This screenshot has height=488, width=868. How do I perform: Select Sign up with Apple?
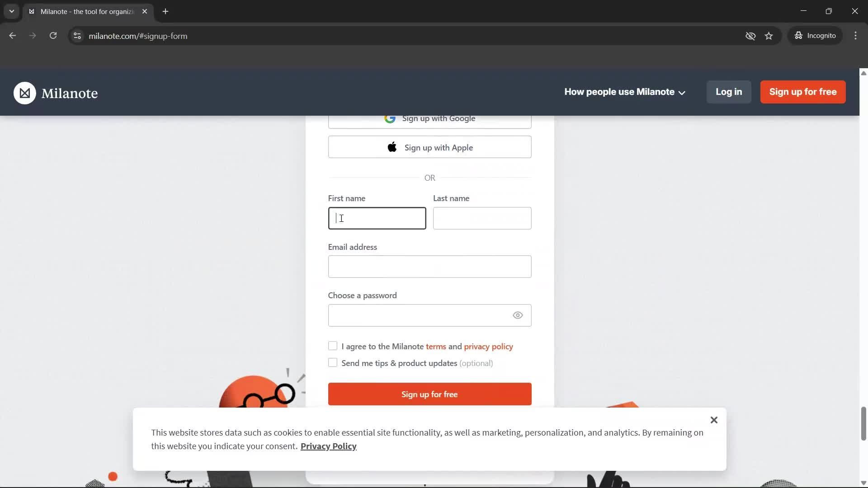pyautogui.click(x=429, y=147)
